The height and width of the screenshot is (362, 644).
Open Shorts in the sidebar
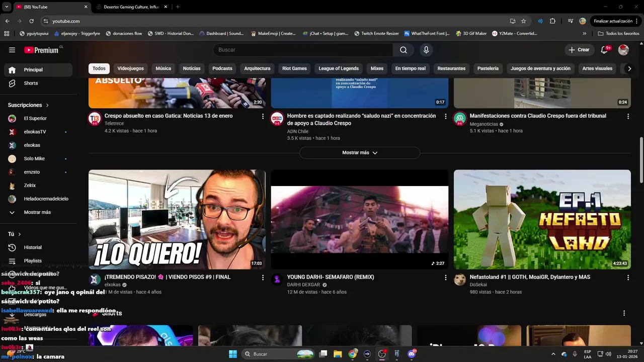click(x=38, y=83)
